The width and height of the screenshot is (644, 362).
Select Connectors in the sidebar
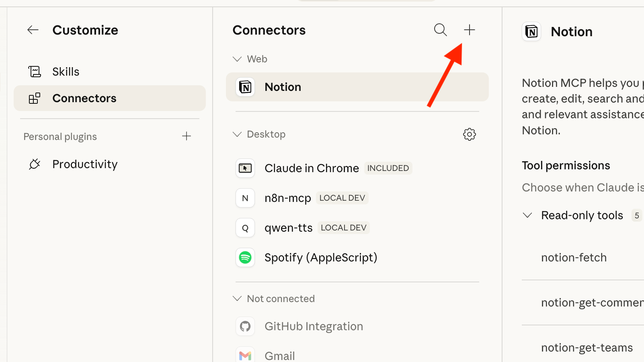(x=109, y=98)
